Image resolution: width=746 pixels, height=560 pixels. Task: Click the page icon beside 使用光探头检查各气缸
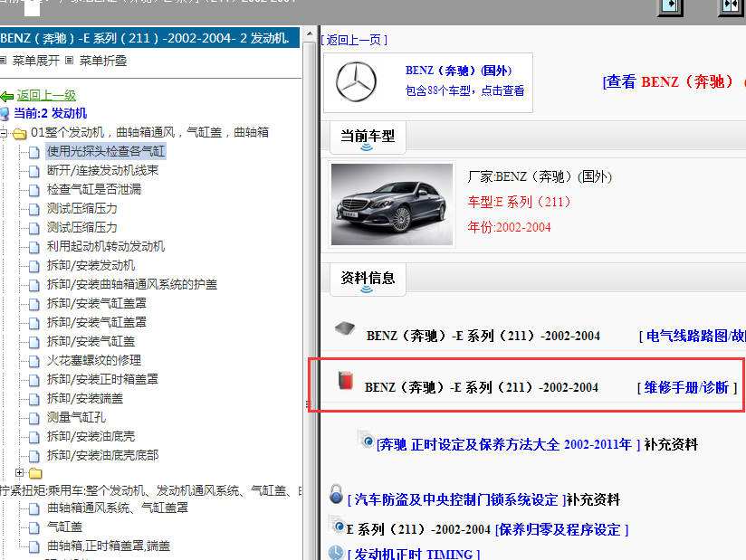tap(33, 153)
